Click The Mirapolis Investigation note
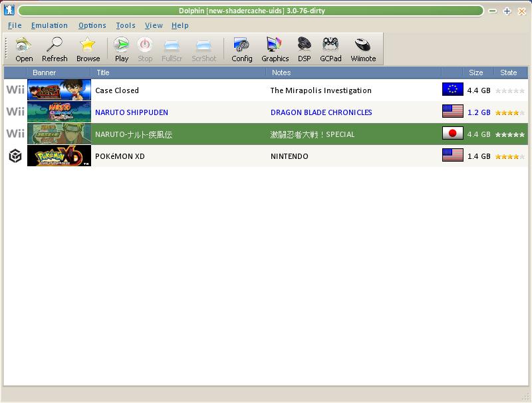532x403 pixels. (321, 90)
